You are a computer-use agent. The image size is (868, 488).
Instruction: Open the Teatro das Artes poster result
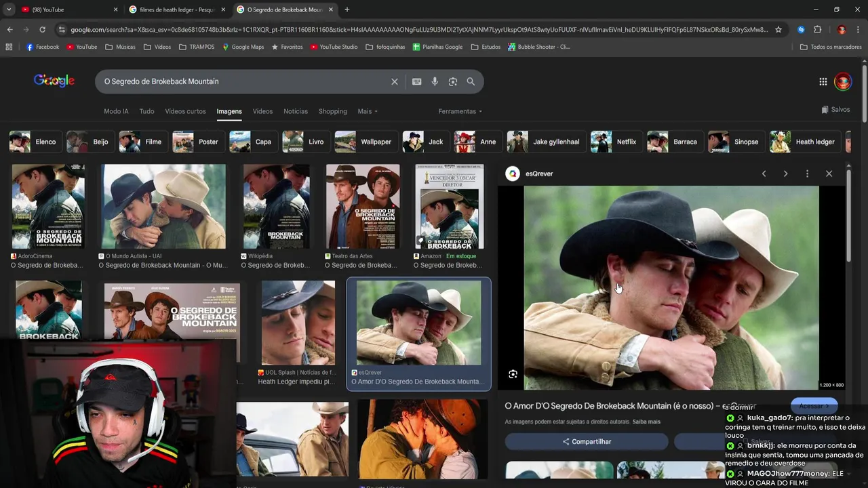(363, 206)
